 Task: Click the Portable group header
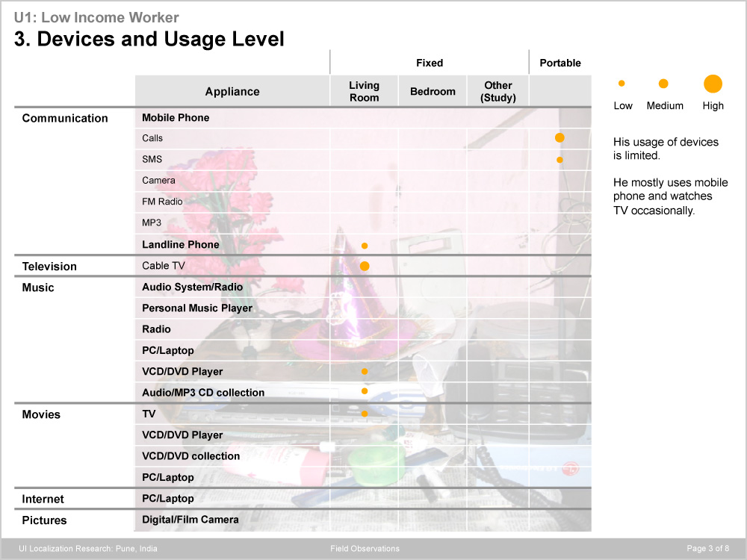point(560,63)
